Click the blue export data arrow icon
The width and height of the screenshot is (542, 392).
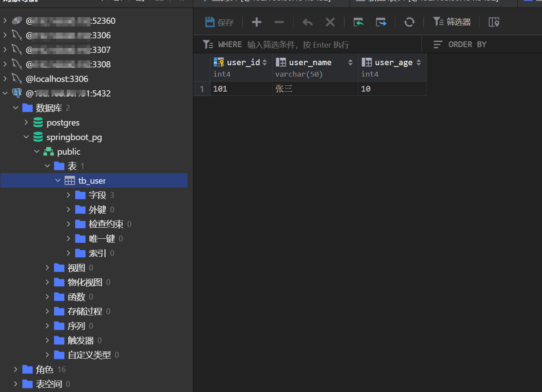click(382, 22)
